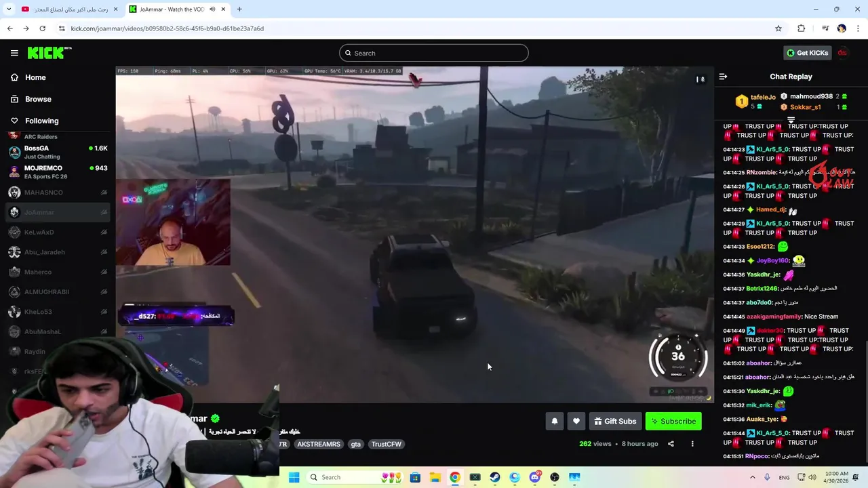This screenshot has height=488, width=868.
Task: Go back in browser history
Action: point(9,28)
